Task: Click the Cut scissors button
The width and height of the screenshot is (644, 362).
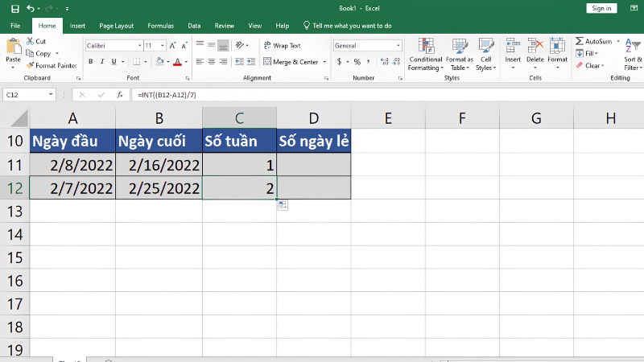Action: click(x=35, y=41)
